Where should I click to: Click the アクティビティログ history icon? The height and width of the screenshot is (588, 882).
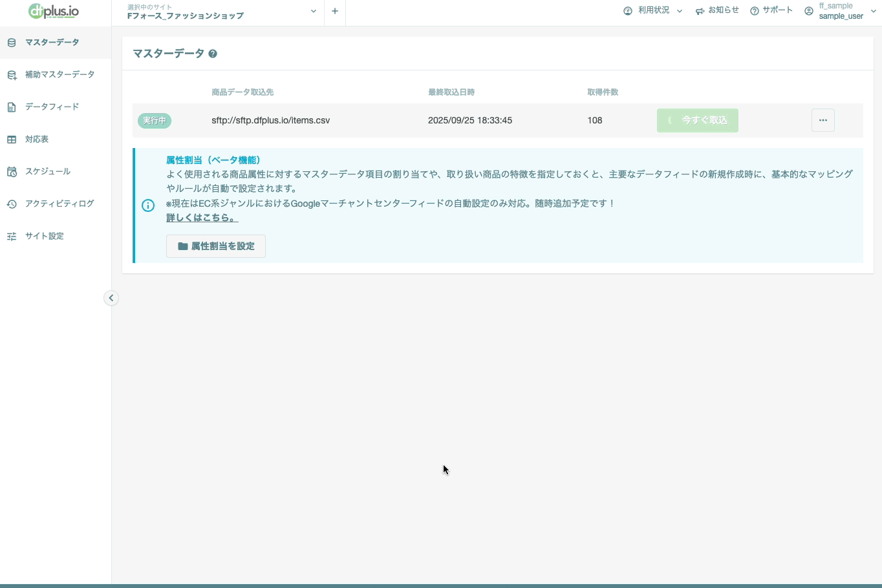(x=12, y=204)
